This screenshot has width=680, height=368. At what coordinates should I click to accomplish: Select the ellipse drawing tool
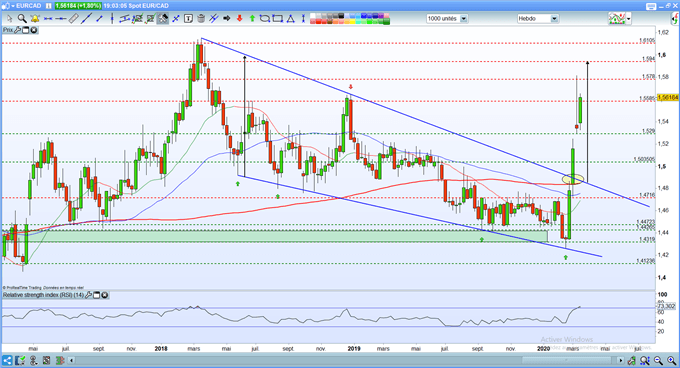click(x=265, y=19)
